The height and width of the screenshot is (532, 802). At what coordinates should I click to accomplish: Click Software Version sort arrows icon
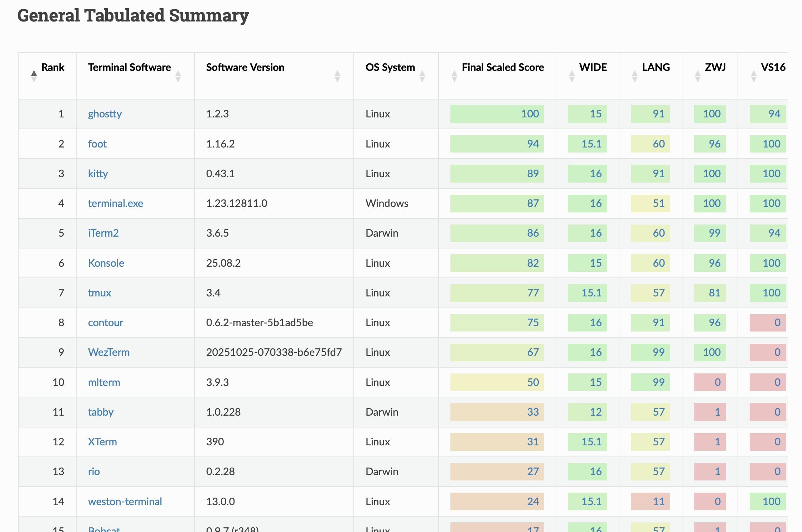[x=337, y=76]
